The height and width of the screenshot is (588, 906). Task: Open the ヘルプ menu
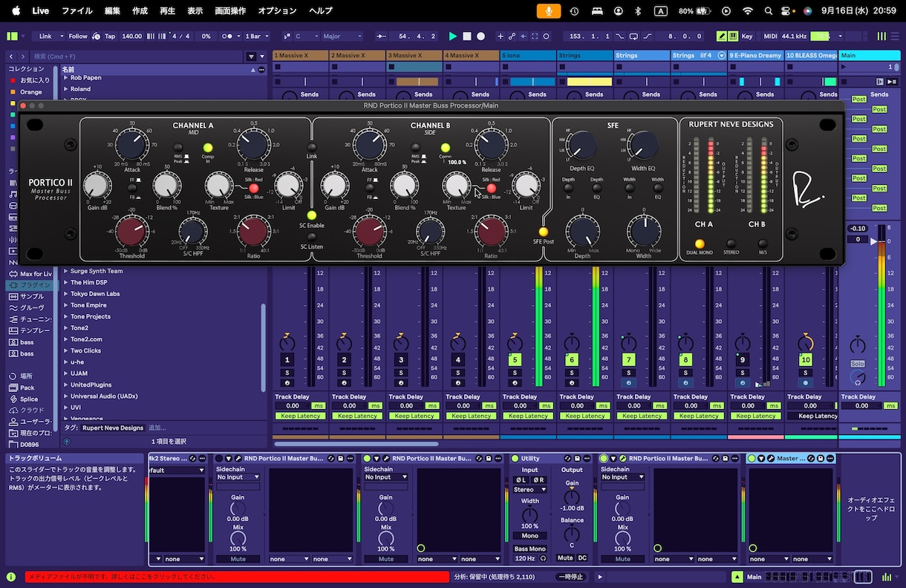(x=321, y=10)
